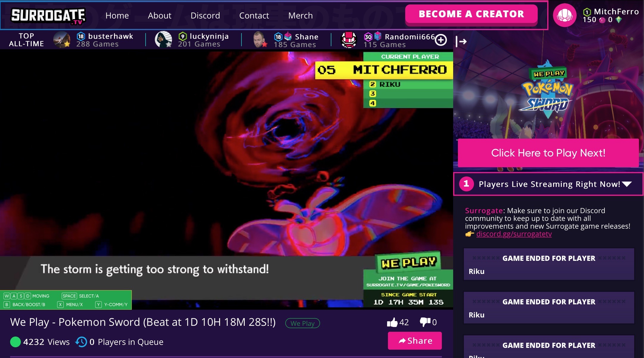Image resolution: width=644 pixels, height=358 pixels.
Task: Open the Discord menu item
Action: (205, 16)
